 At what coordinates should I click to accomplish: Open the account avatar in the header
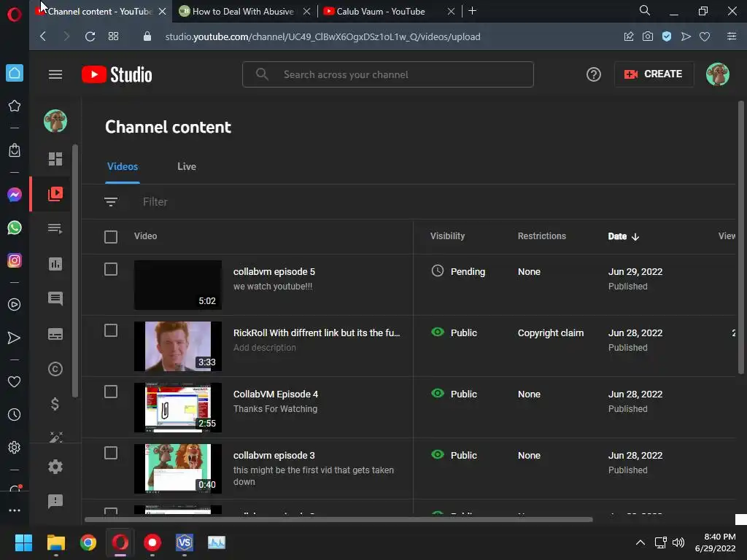point(718,74)
